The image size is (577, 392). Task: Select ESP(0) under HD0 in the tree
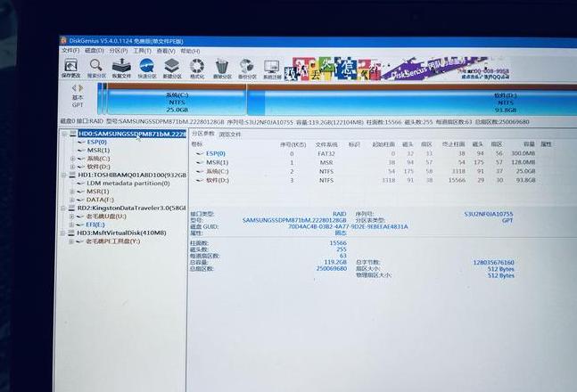tap(97, 142)
